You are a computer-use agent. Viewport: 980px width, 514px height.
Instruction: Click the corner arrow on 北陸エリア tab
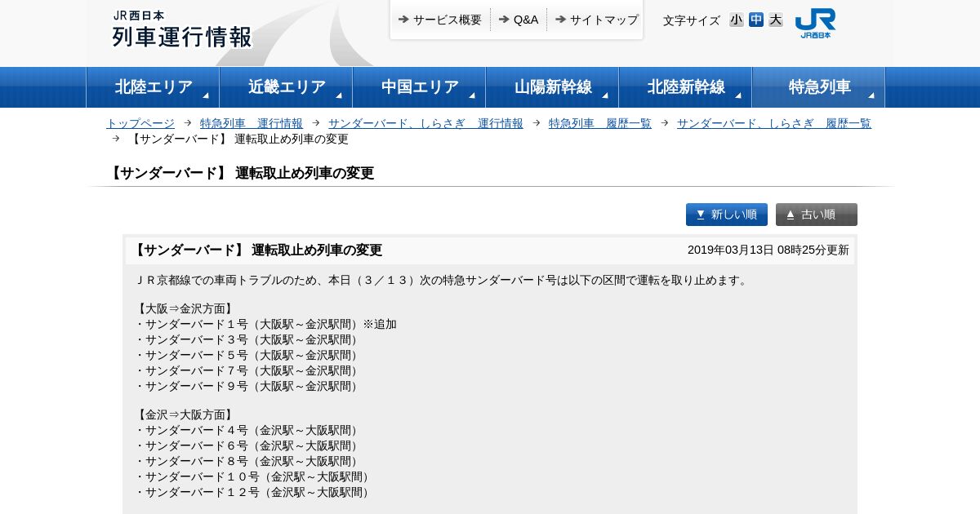pos(206,95)
